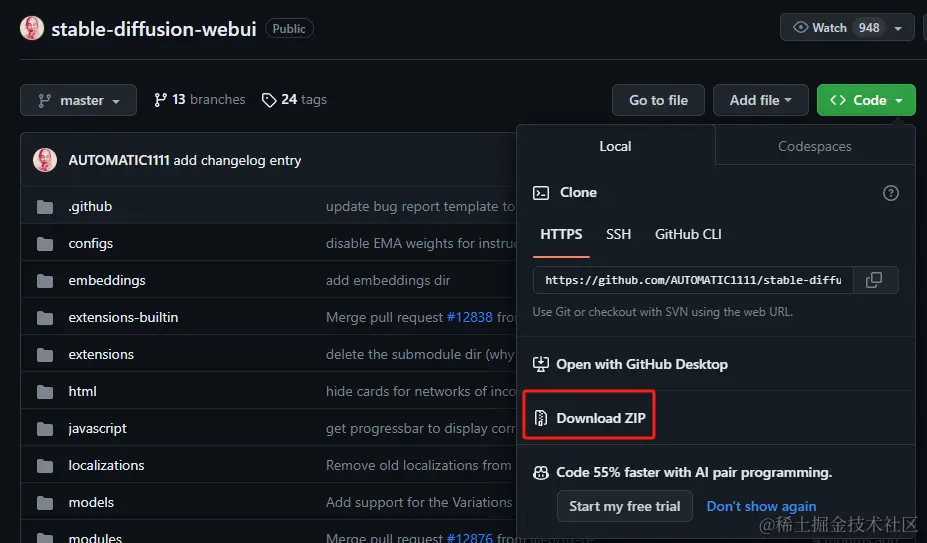The image size is (927, 543).
Task: Select the GitHub CLI clone tab
Action: point(688,234)
